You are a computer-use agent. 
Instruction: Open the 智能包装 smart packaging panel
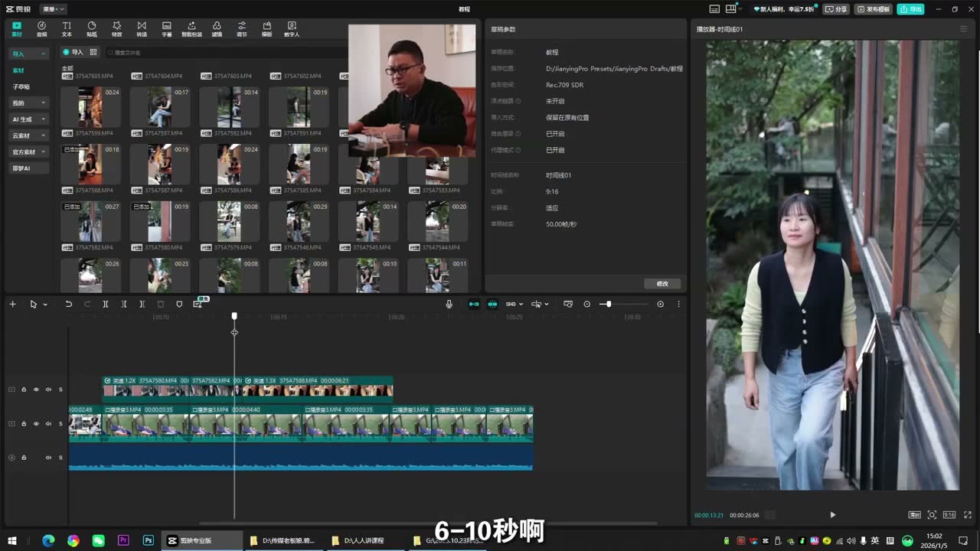tap(191, 29)
